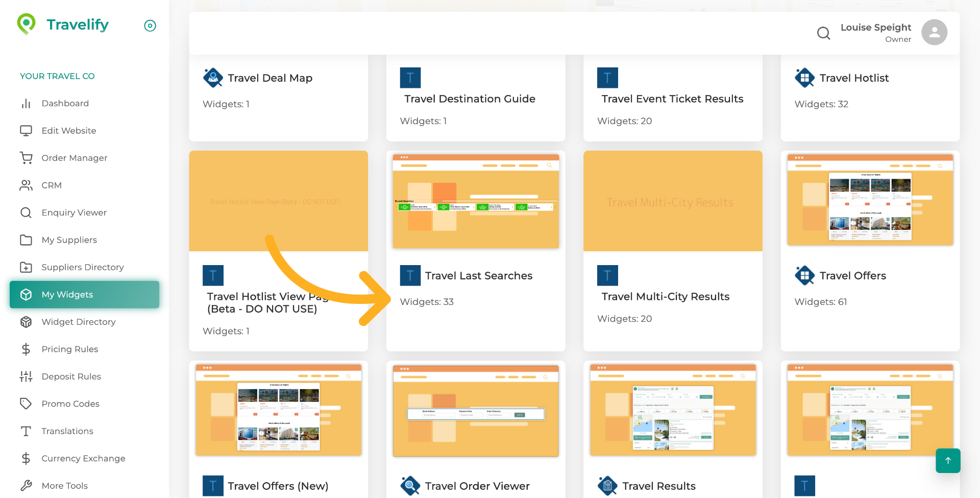Click the Pricing Rules dollar icon
Image resolution: width=980 pixels, height=498 pixels.
[x=26, y=349]
